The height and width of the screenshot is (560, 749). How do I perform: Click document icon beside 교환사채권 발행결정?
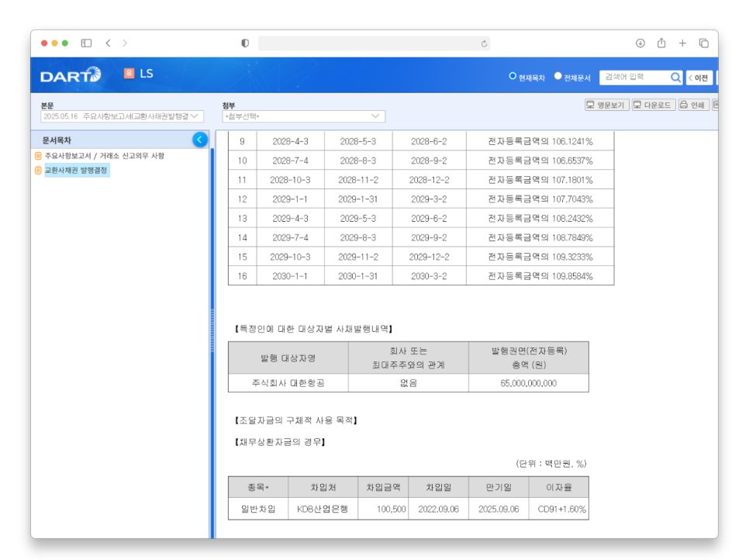pos(38,170)
